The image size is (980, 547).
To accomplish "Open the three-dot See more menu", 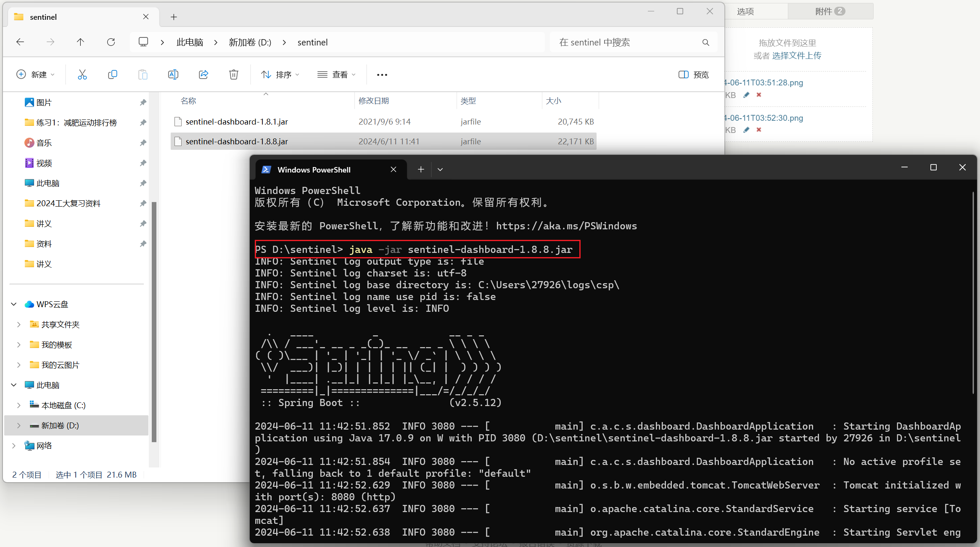I will click(x=382, y=75).
